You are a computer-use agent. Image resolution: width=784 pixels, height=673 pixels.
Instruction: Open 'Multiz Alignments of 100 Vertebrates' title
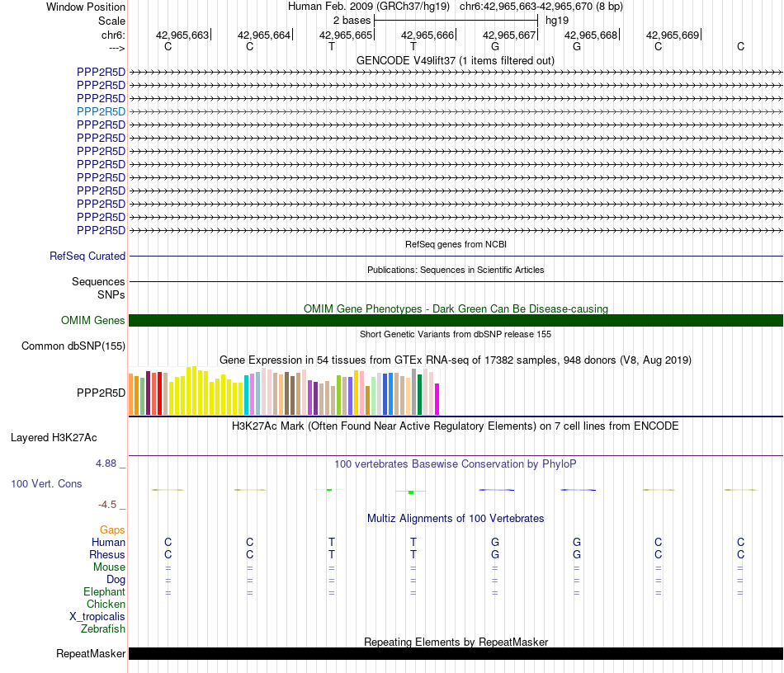[456, 518]
